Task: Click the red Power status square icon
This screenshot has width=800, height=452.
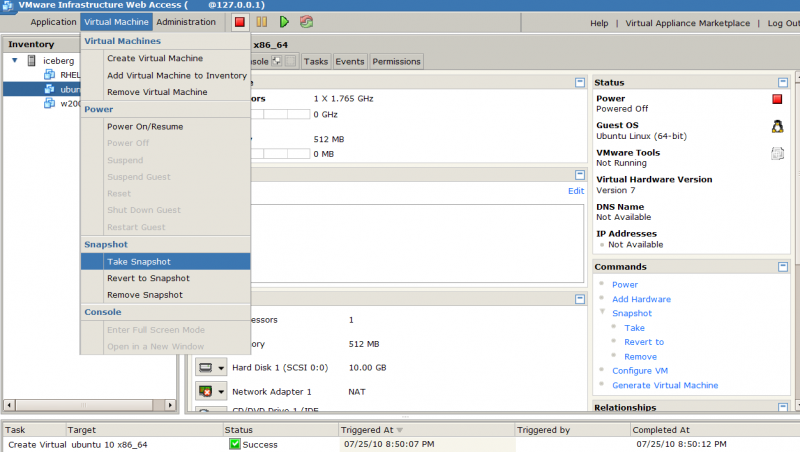Action: tap(777, 99)
